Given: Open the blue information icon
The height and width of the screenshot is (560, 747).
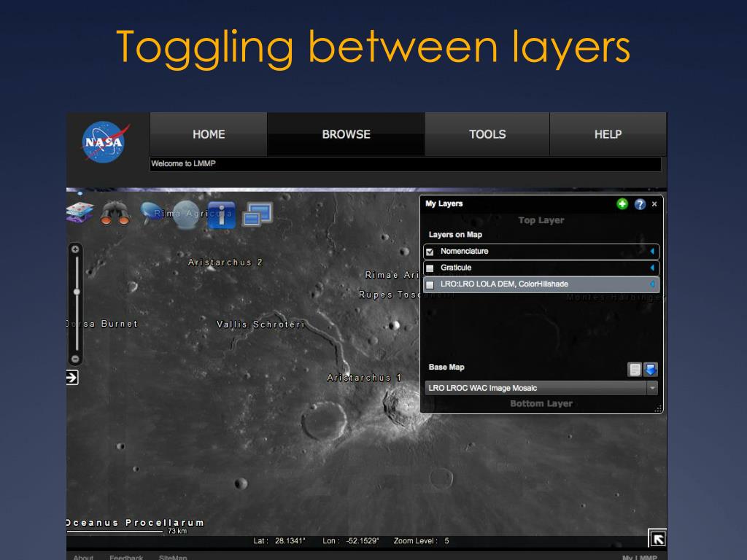Looking at the screenshot, I should coord(222,215).
